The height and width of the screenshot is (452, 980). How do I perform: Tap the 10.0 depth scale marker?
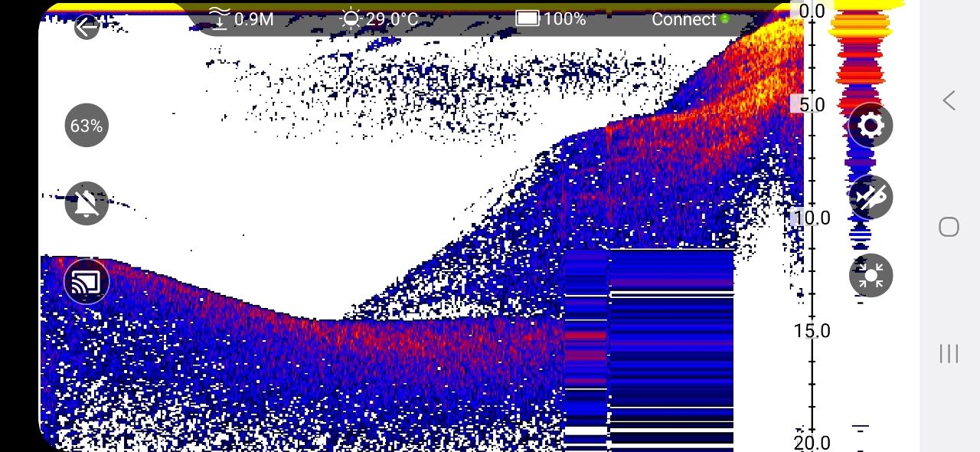(810, 218)
